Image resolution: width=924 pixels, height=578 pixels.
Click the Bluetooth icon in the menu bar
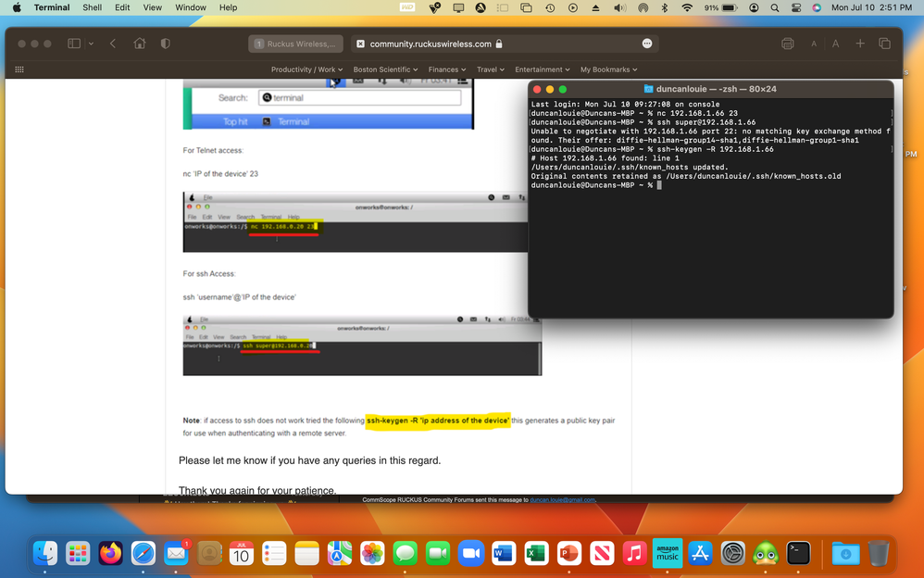(x=665, y=7)
